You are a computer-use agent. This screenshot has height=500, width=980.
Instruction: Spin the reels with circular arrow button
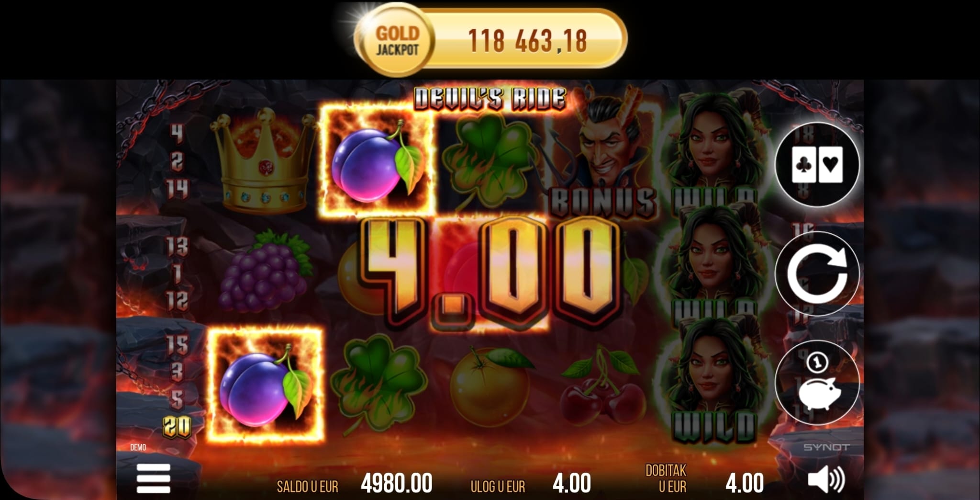pos(817,273)
